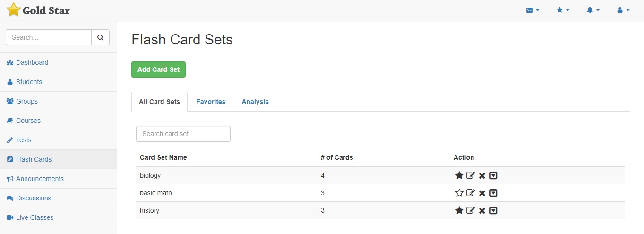
Task: Click the Gold Star logo
Action: click(x=38, y=10)
